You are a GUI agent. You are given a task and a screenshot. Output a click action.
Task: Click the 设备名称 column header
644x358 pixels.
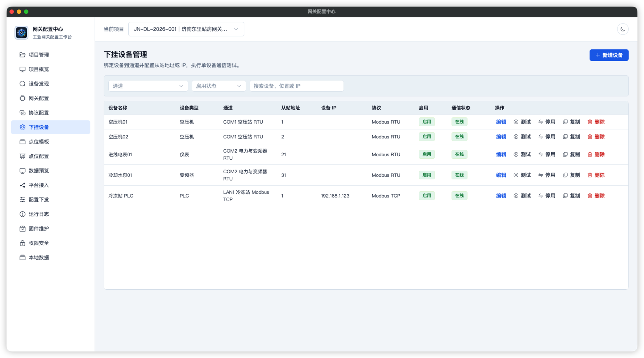click(118, 108)
